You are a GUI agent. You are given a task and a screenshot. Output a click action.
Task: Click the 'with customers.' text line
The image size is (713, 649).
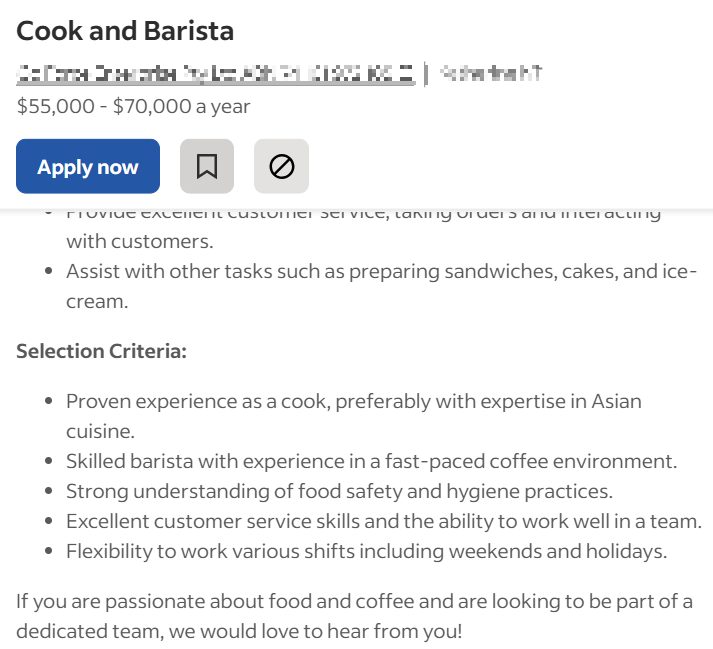140,241
